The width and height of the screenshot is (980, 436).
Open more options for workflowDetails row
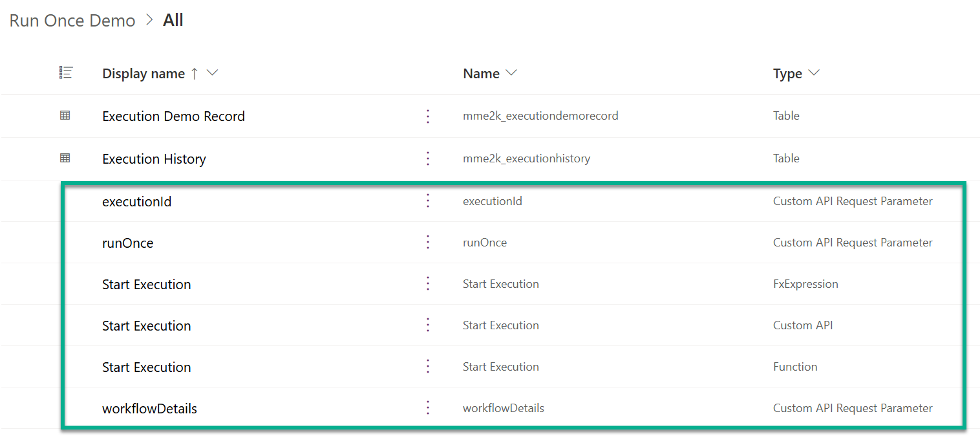(x=427, y=408)
